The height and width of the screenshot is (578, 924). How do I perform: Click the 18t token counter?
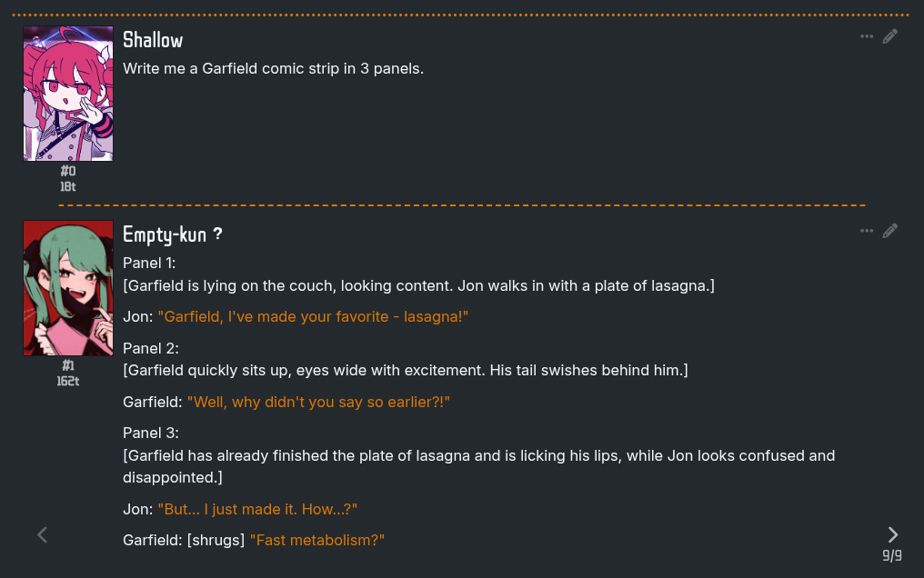coord(68,186)
